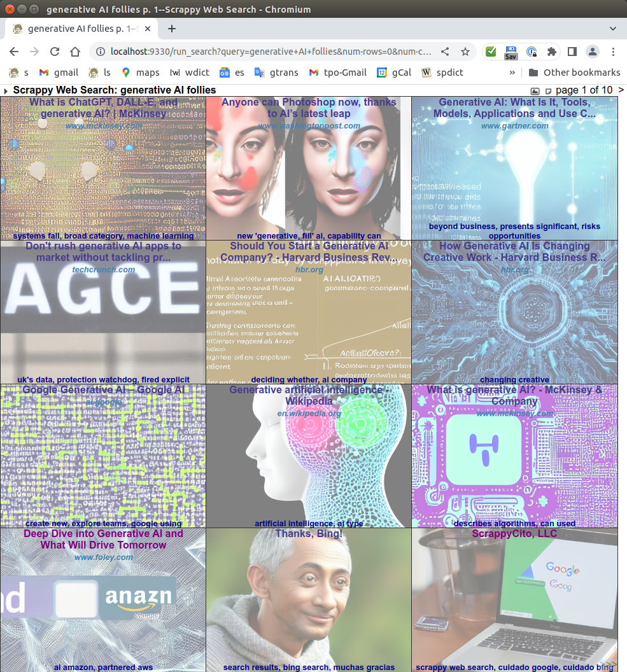The width and height of the screenshot is (627, 672).
Task: Open the user profile avatar
Action: 593,52
